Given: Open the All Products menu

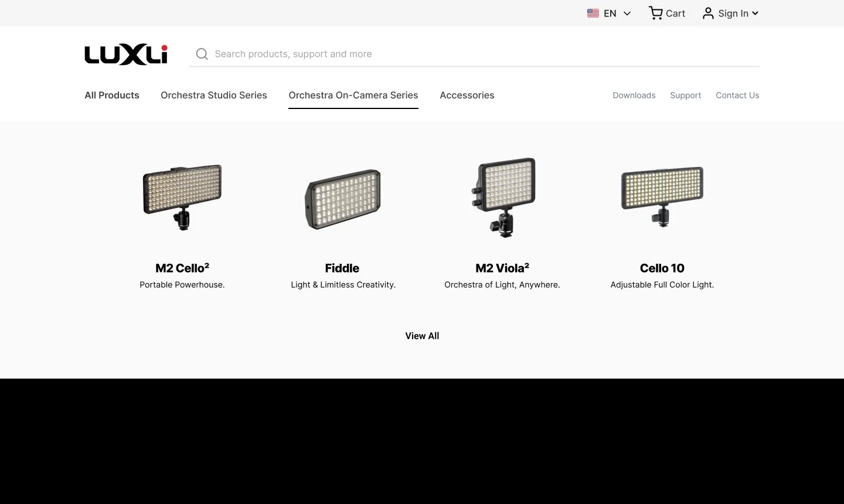Looking at the screenshot, I should (112, 95).
